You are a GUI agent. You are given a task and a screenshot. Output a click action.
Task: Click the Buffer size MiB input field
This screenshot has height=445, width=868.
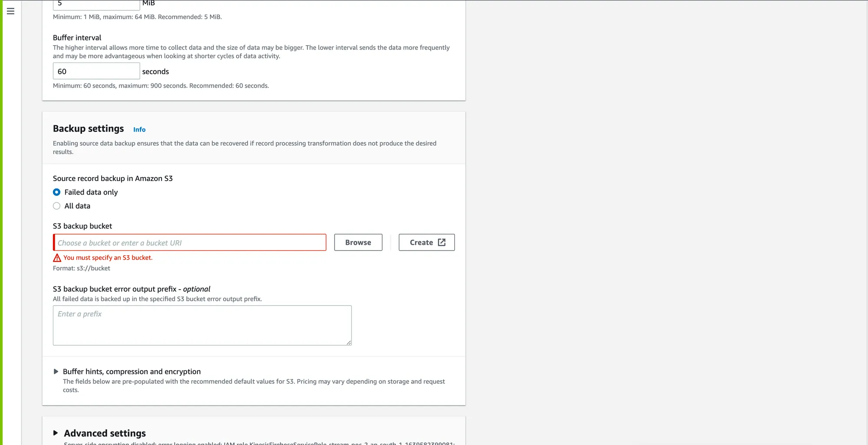[96, 4]
